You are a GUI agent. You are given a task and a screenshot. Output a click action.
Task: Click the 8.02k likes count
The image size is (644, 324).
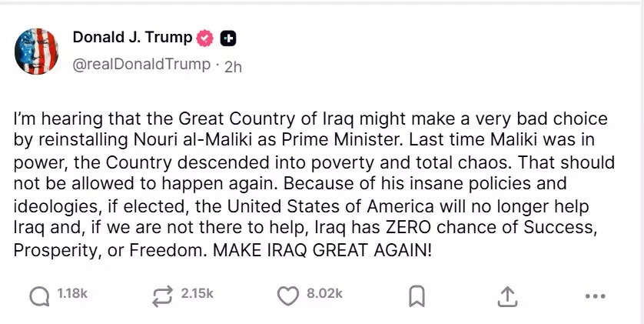click(324, 293)
